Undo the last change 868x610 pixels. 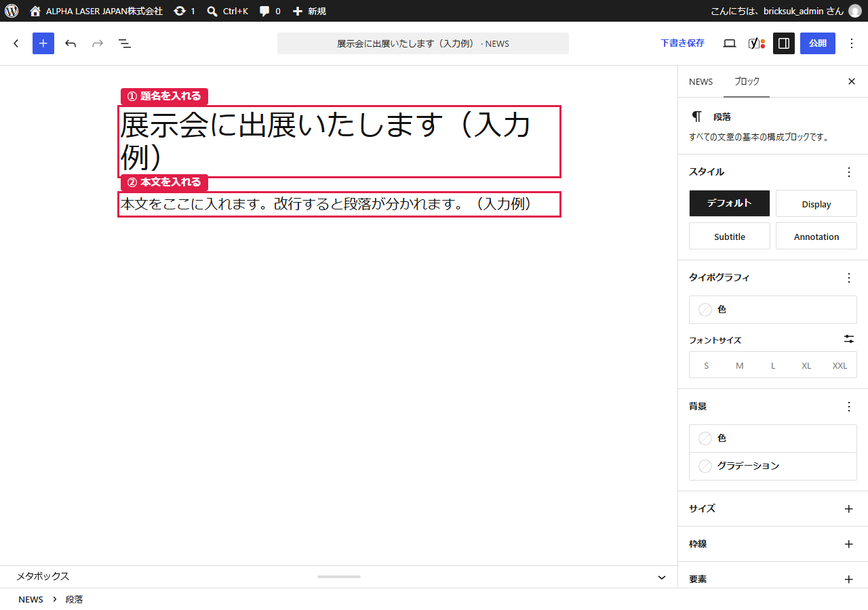click(x=71, y=43)
